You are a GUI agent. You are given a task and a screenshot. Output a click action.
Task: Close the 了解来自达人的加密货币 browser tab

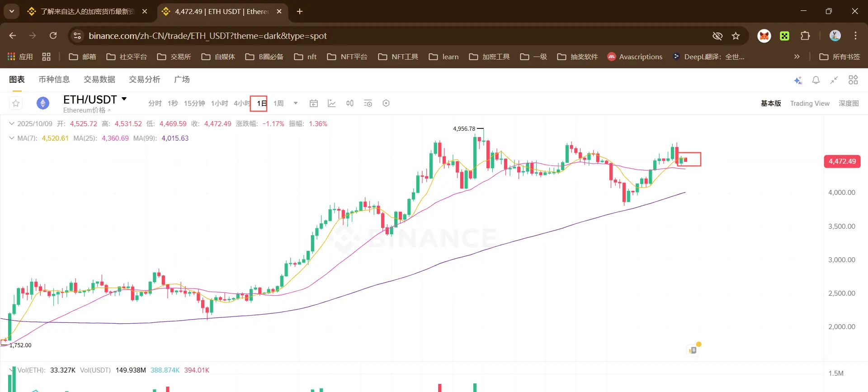point(145,11)
